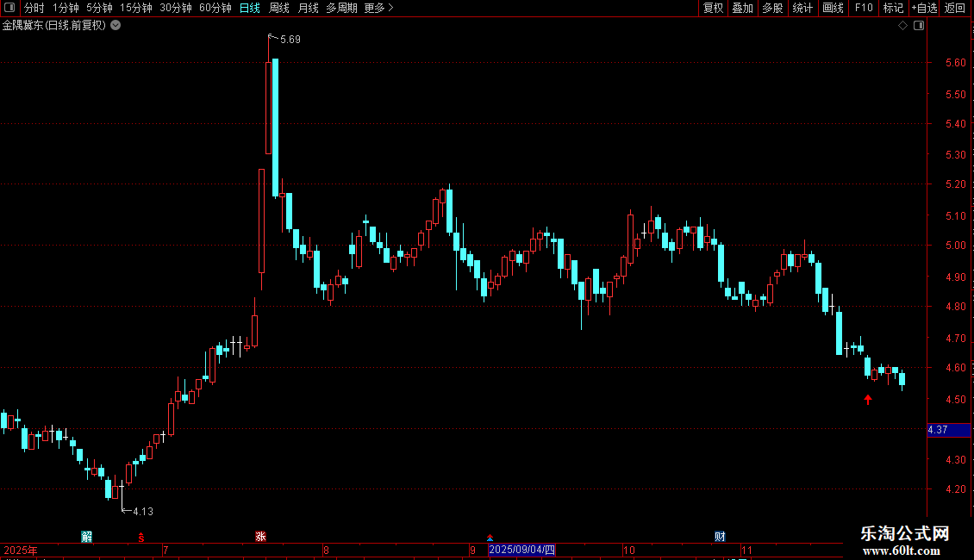This screenshot has width=974, height=560.
Task: Select the 5分钟 period tab
Action: pyautogui.click(x=99, y=8)
